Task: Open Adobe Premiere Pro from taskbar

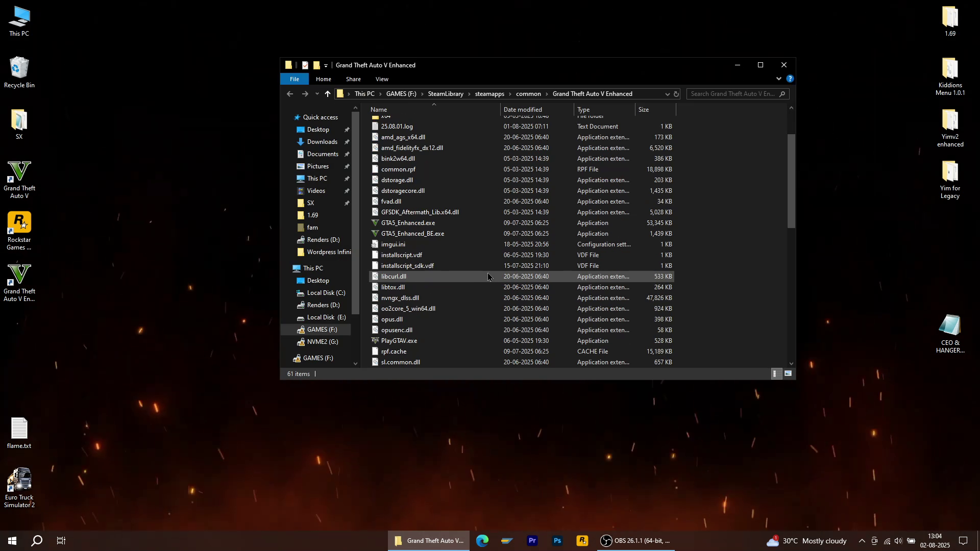Action: [532, 541]
